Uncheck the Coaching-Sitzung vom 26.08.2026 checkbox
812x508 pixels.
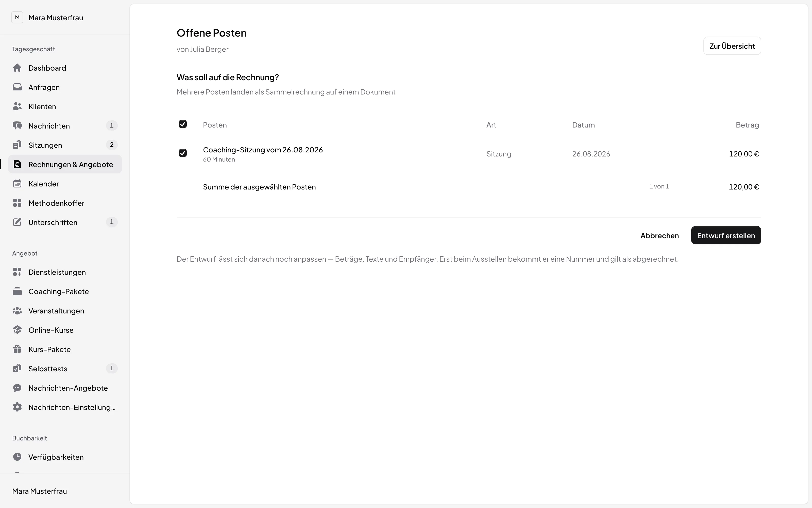(x=182, y=153)
